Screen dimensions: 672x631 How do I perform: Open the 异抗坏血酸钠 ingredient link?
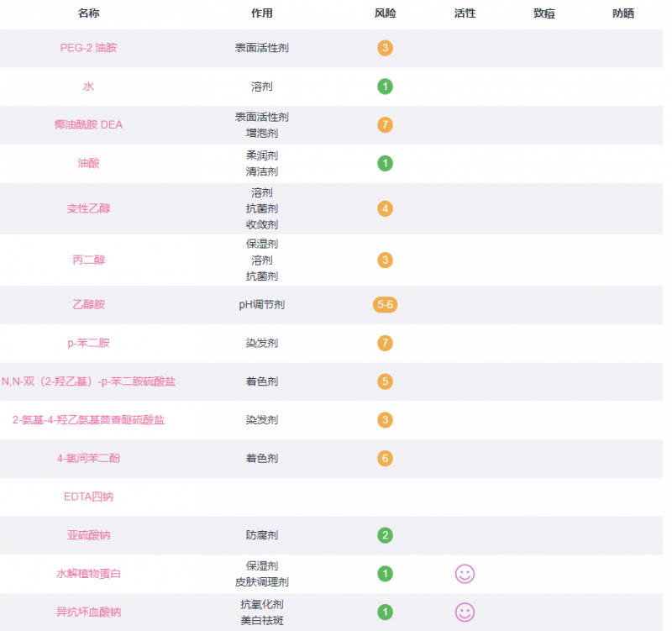click(x=88, y=613)
